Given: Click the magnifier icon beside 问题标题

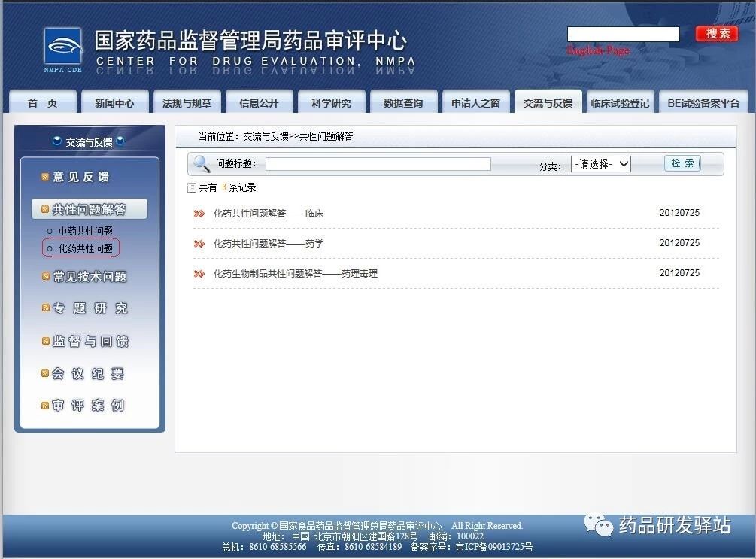Looking at the screenshot, I should 201,164.
